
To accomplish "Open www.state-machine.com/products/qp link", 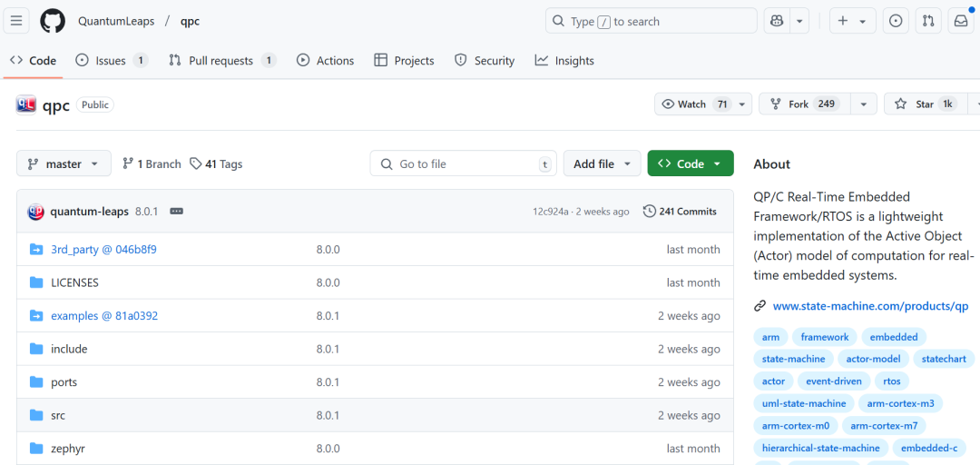I will pyautogui.click(x=870, y=306).
